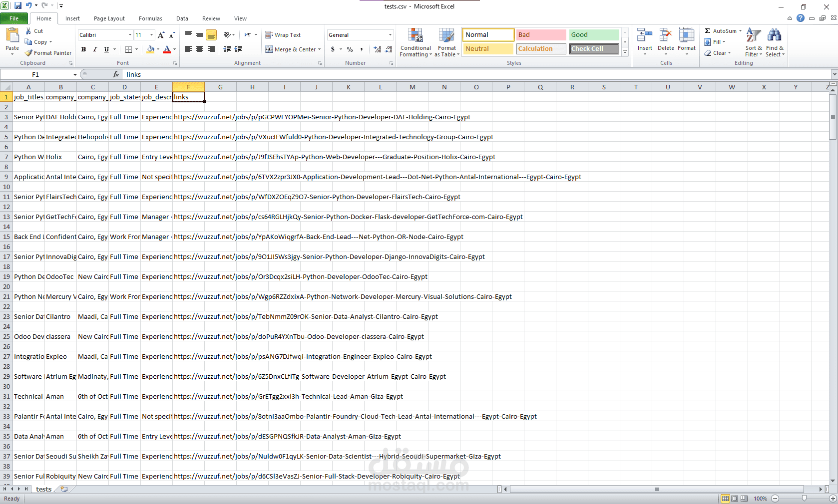
Task: Toggle Bold formatting
Action: coord(83,49)
